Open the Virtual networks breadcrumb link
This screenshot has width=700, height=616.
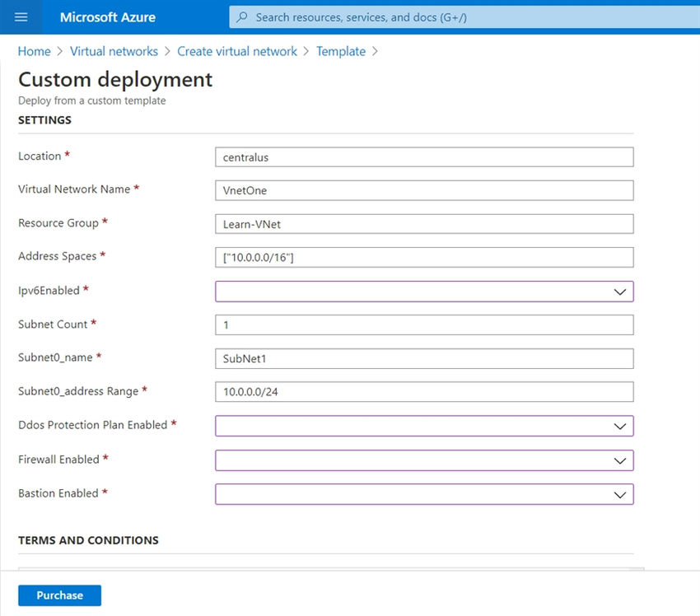(114, 51)
